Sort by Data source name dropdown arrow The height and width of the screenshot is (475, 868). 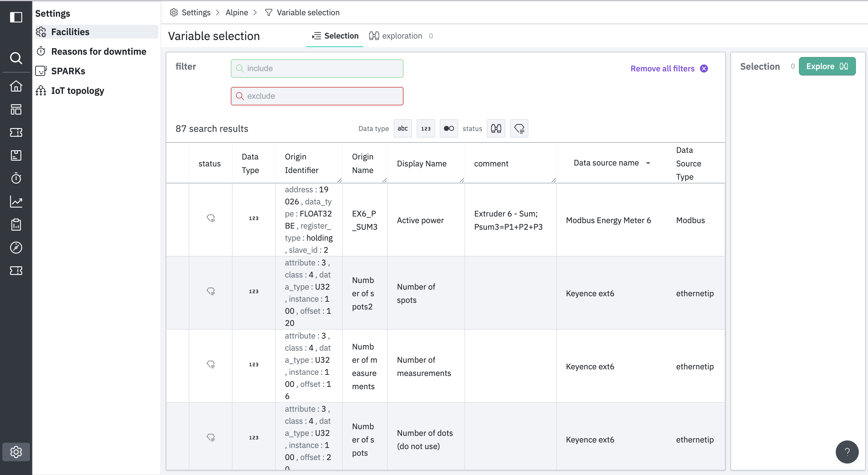[648, 163]
